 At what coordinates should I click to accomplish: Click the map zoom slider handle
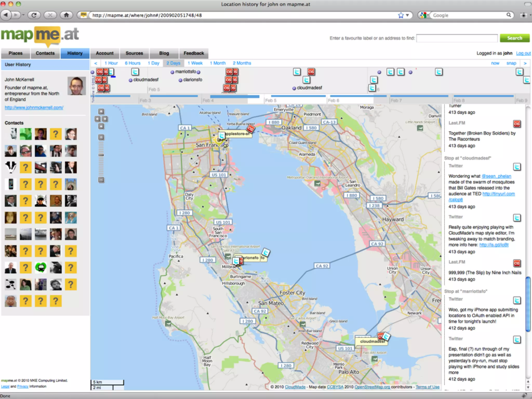(x=101, y=155)
